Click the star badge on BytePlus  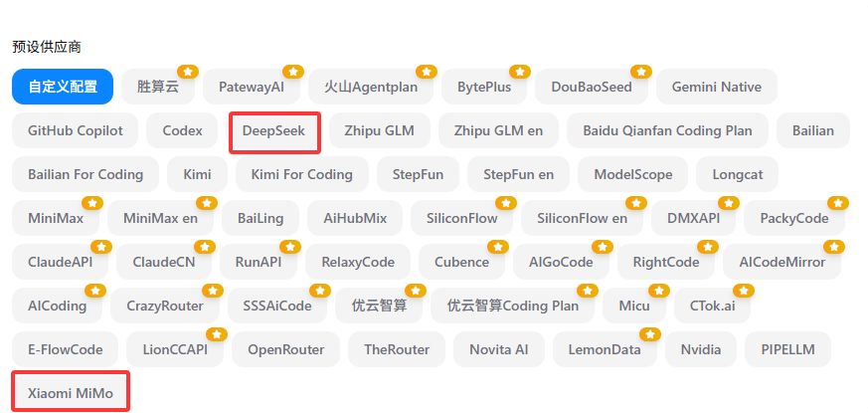pyautogui.click(x=520, y=72)
